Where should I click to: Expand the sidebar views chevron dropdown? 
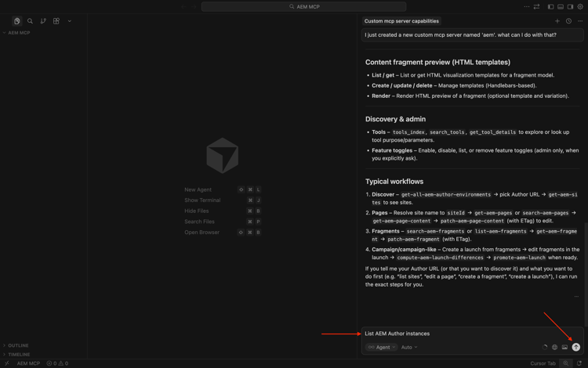tap(69, 21)
